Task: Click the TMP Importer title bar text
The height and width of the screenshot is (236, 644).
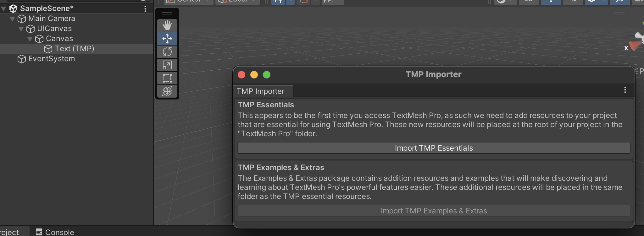Action: coord(434,74)
